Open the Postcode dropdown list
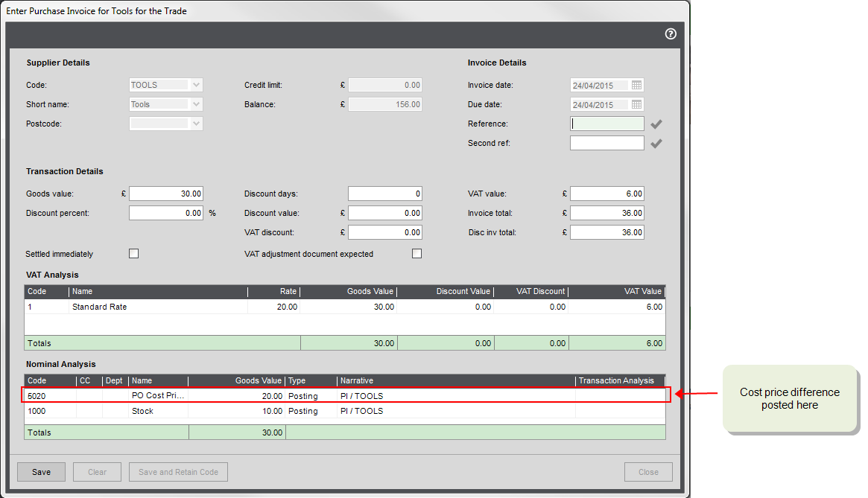This screenshot has width=868, height=498. (196, 124)
